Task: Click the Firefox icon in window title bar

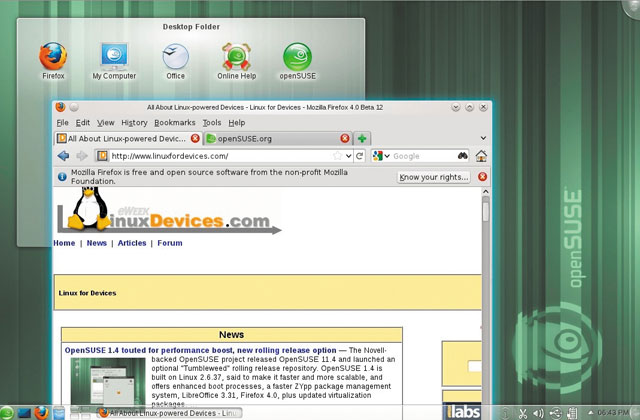Action: tap(60, 107)
